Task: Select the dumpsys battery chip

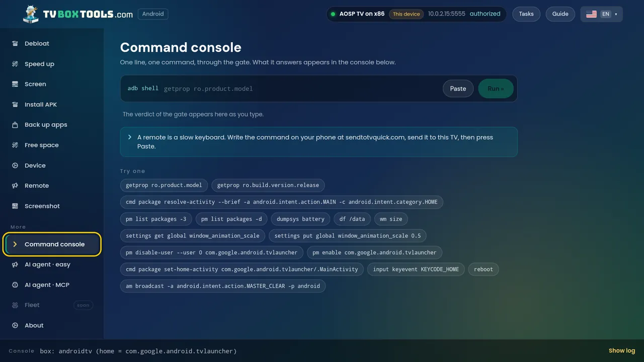Action: click(x=300, y=219)
